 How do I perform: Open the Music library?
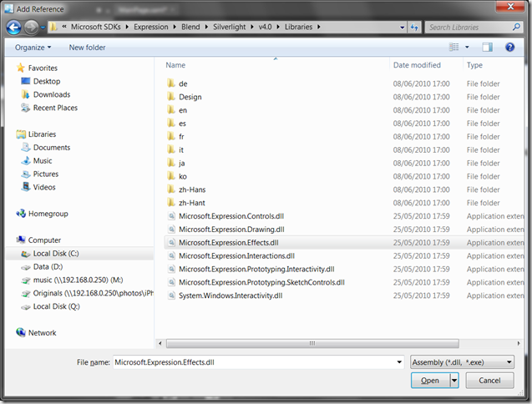[43, 161]
